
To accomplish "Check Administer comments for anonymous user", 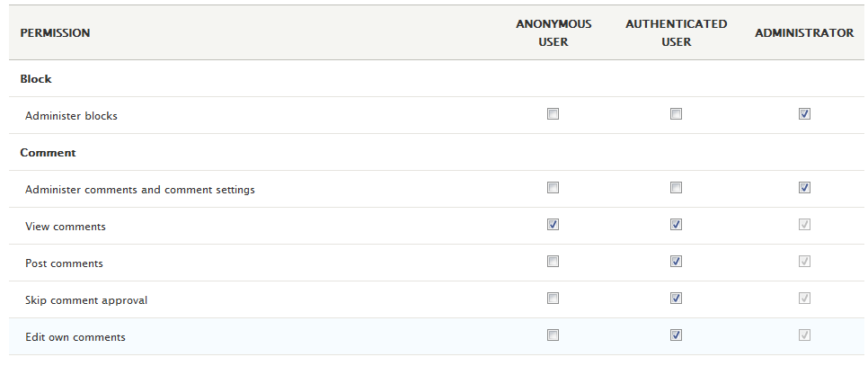I will point(553,188).
